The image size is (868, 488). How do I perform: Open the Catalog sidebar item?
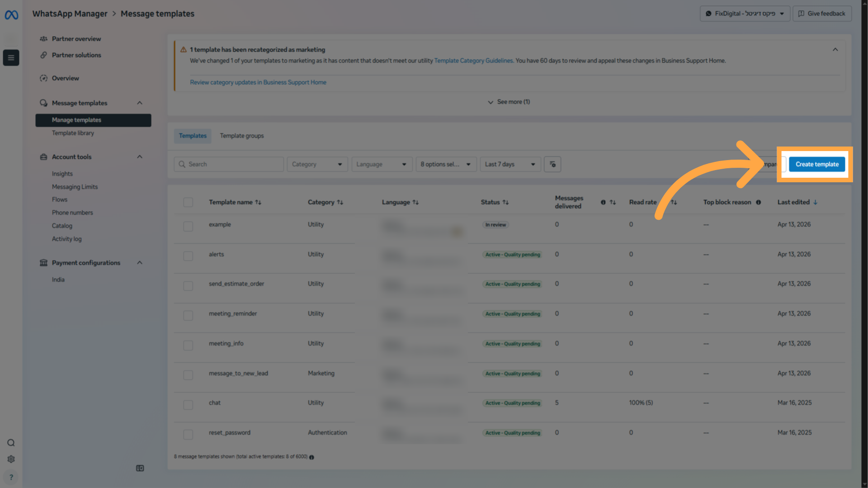pos(62,226)
